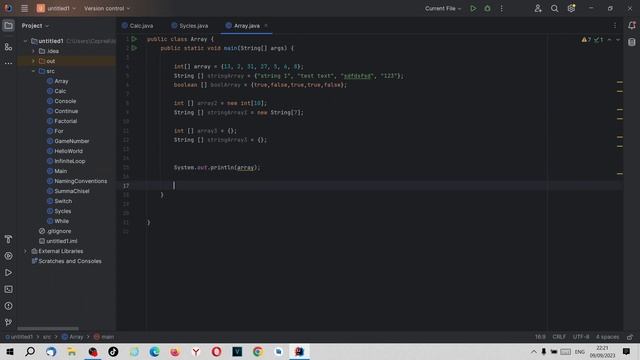Viewport: 640px width, 360px height.
Task: Expand the .idea folder
Action: coord(33,51)
